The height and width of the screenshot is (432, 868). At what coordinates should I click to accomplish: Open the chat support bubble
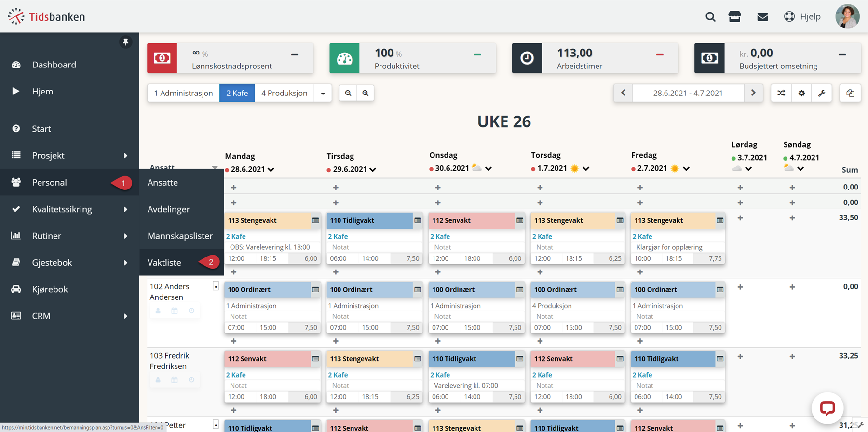click(x=827, y=408)
